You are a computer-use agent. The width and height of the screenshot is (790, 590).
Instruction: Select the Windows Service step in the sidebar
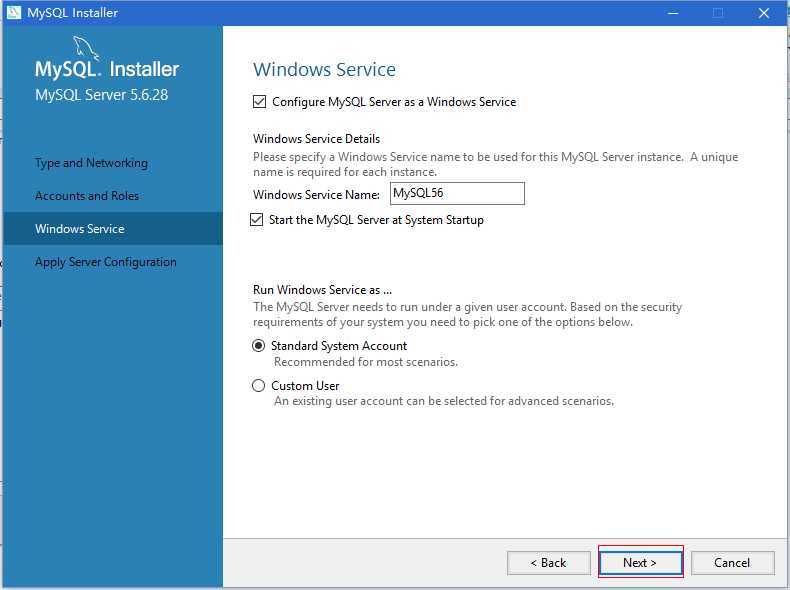pos(113,228)
